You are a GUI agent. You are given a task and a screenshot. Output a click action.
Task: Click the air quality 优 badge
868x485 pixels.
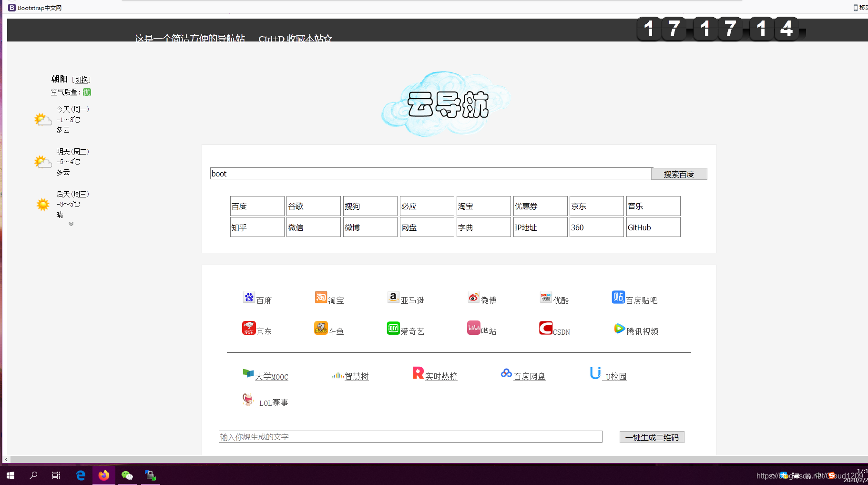tap(87, 92)
